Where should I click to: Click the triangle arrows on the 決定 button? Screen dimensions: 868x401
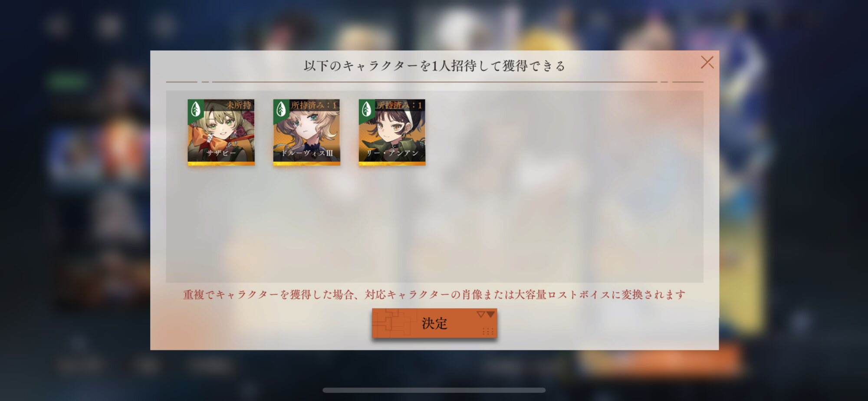[486, 314]
